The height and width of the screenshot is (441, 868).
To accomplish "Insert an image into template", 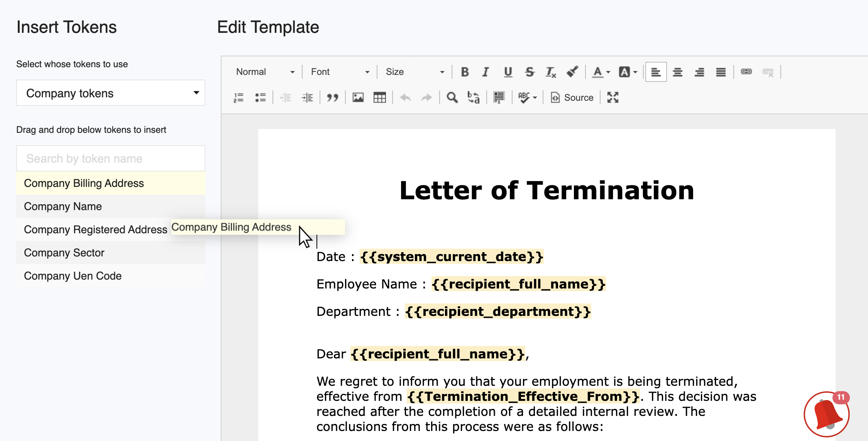I will coord(358,98).
